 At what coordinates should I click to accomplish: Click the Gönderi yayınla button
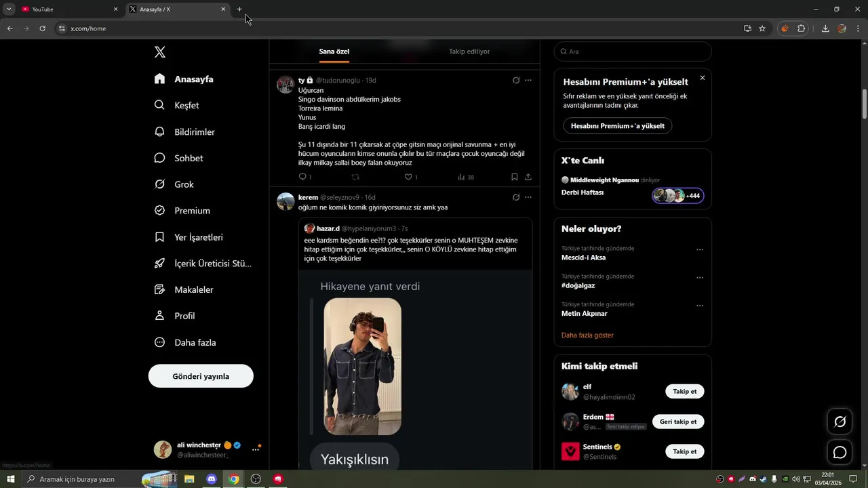[x=201, y=376]
